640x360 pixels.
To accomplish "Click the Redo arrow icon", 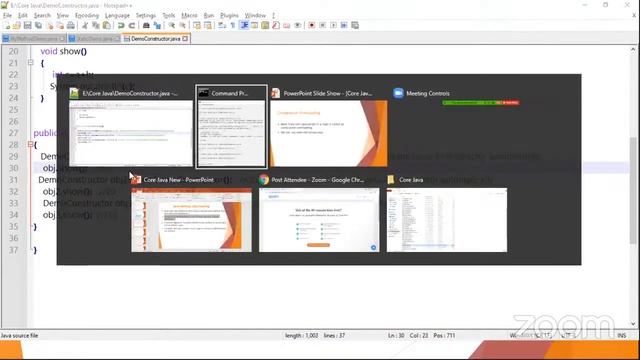I will tap(131, 25).
